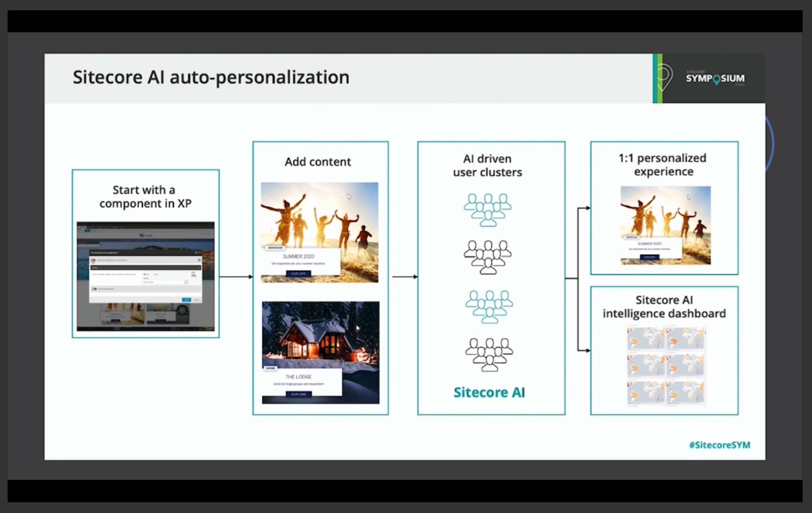The image size is (812, 513).
Task: Click 'Start with a component in XP' heading
Action: 145,197
